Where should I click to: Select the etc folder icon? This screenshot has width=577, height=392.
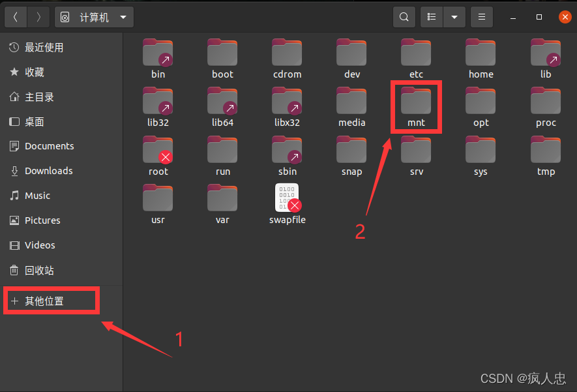[416, 53]
